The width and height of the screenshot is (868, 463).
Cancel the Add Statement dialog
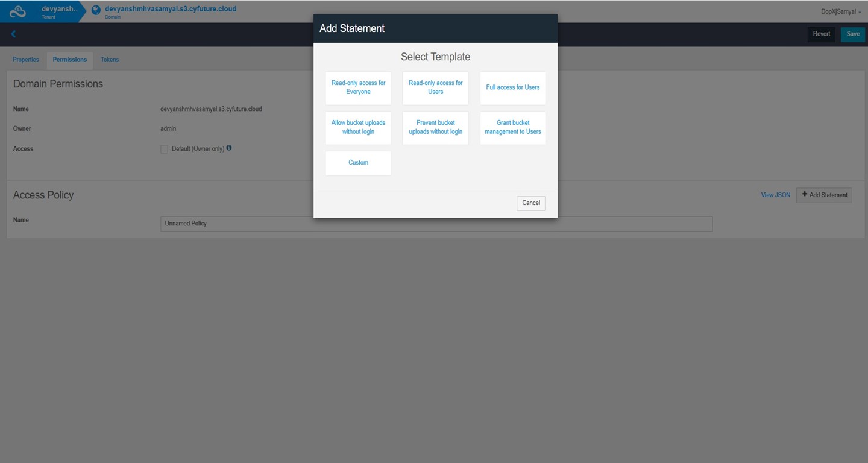530,203
